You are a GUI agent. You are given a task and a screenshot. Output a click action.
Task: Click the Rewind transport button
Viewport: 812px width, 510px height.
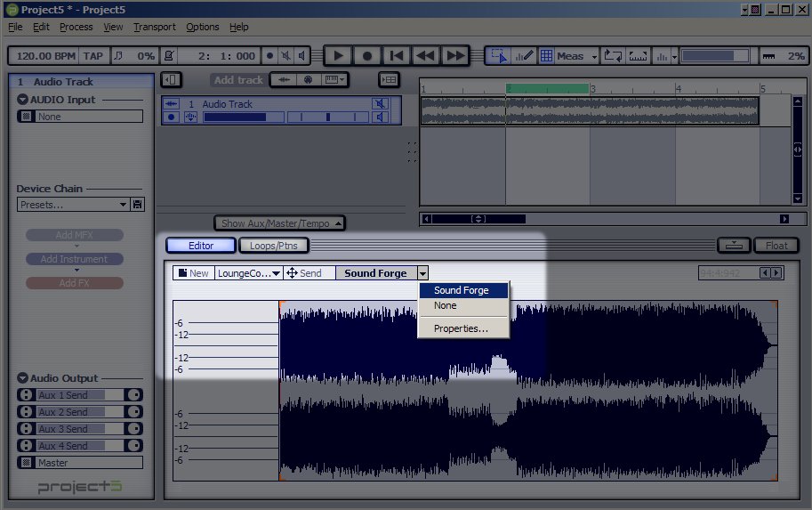point(426,56)
